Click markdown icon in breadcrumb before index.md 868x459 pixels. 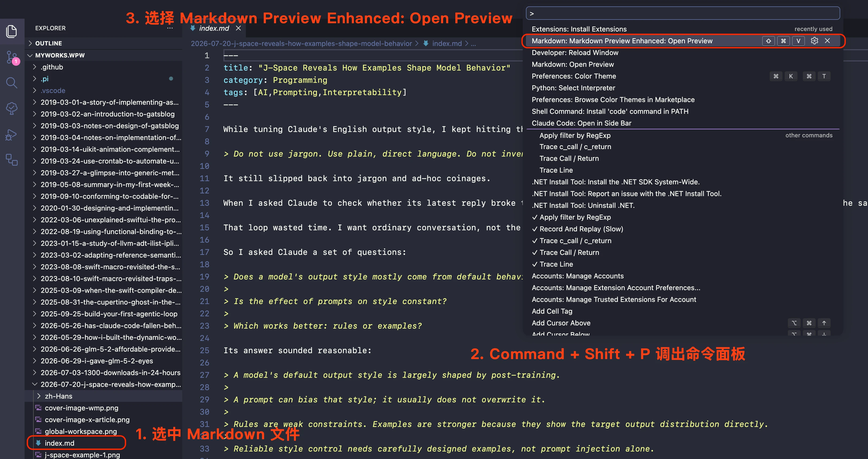pyautogui.click(x=426, y=44)
